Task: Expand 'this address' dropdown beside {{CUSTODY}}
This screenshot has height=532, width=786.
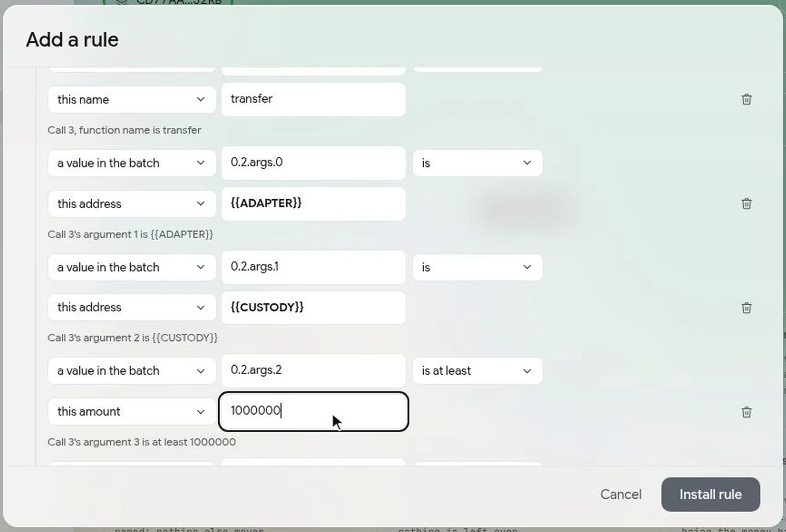Action: tap(132, 308)
